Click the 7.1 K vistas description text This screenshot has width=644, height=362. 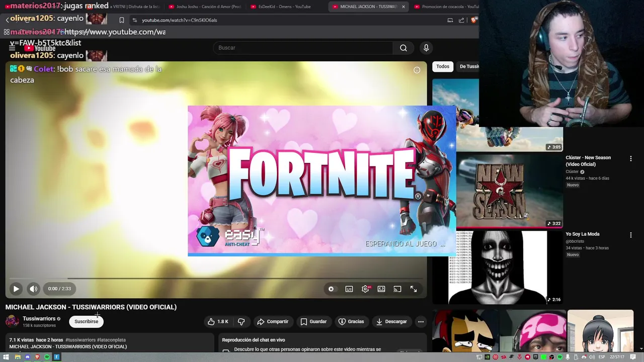(21, 340)
